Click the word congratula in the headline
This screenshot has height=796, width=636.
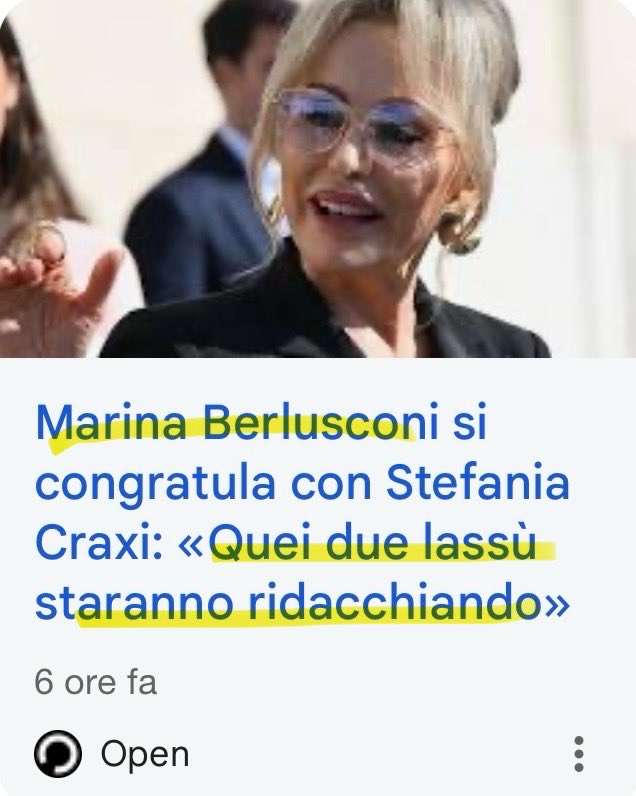click(155, 485)
